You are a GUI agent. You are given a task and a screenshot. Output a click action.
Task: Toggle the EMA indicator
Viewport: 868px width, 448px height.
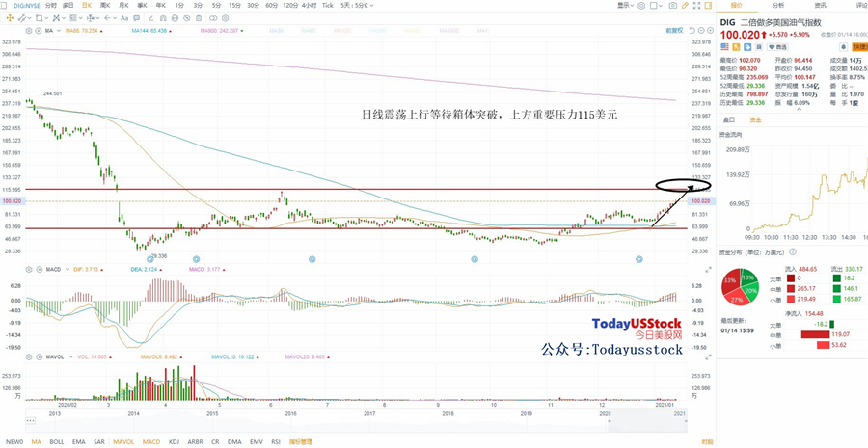(79, 442)
